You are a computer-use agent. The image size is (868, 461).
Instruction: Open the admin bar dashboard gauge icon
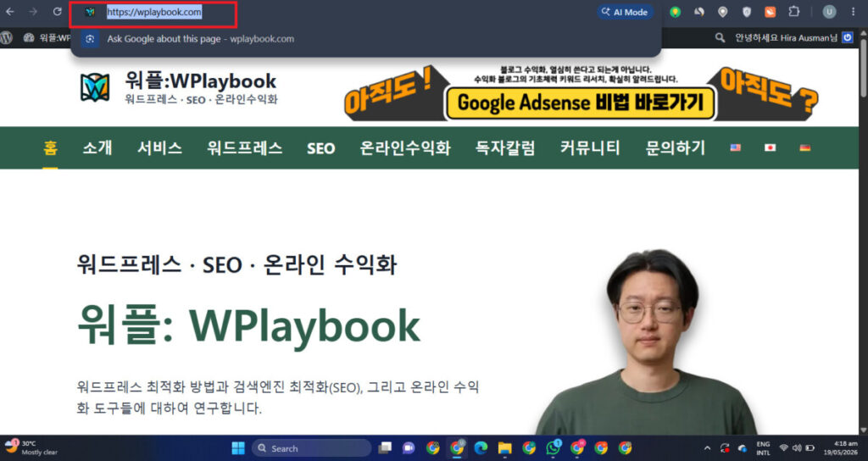pos(29,37)
